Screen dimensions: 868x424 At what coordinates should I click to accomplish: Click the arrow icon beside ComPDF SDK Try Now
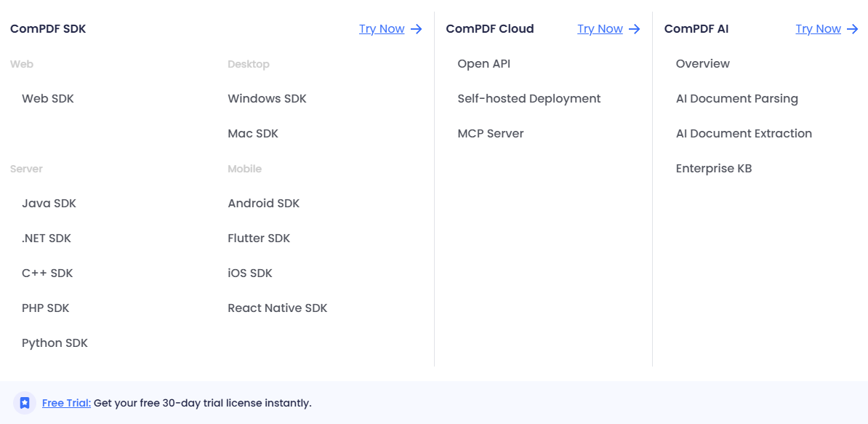416,29
